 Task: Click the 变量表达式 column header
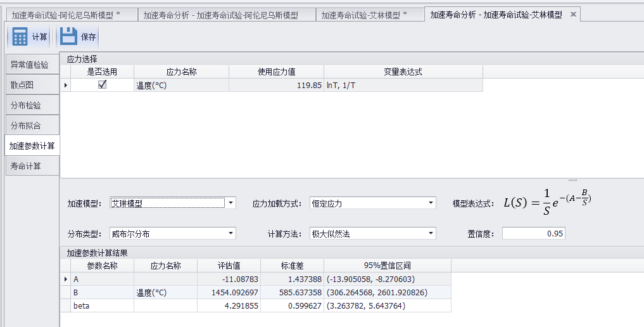tap(403, 72)
